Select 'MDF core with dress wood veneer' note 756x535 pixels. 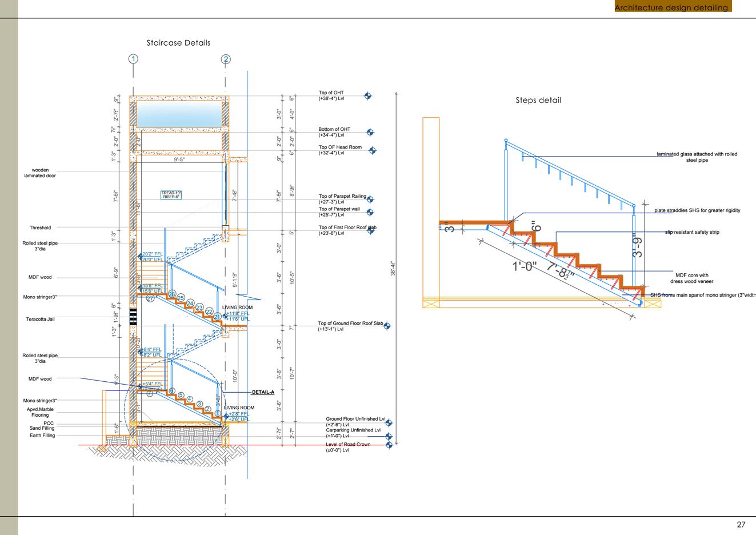coord(691,278)
